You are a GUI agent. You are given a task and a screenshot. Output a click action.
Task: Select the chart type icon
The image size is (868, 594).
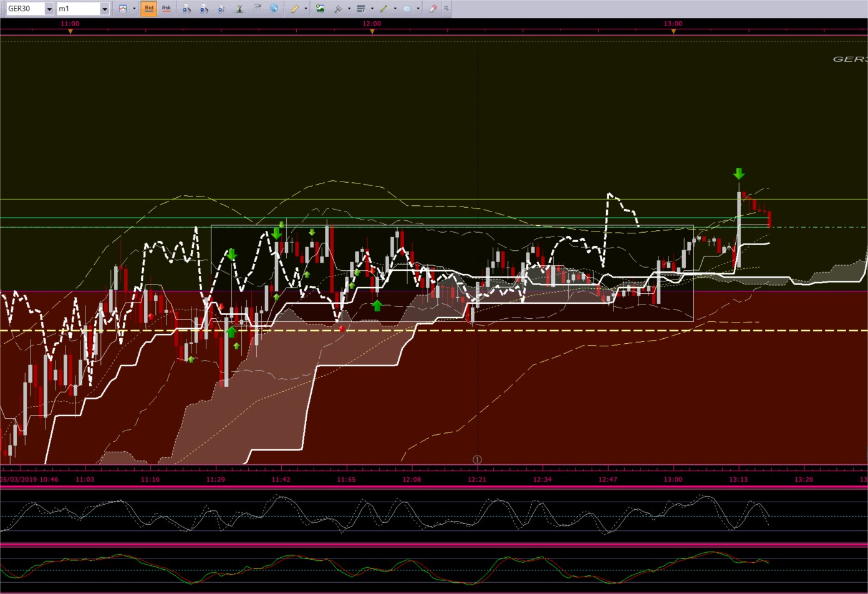point(123,9)
